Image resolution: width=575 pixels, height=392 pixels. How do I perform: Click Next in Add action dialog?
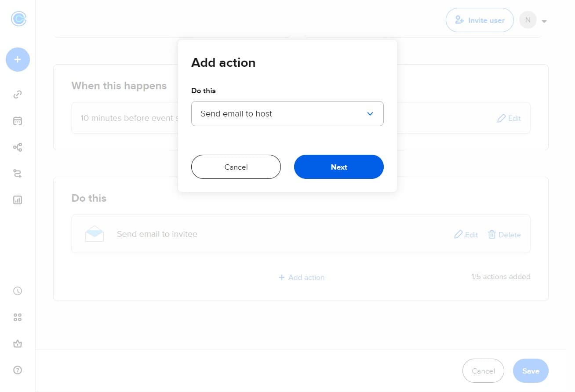tap(338, 167)
